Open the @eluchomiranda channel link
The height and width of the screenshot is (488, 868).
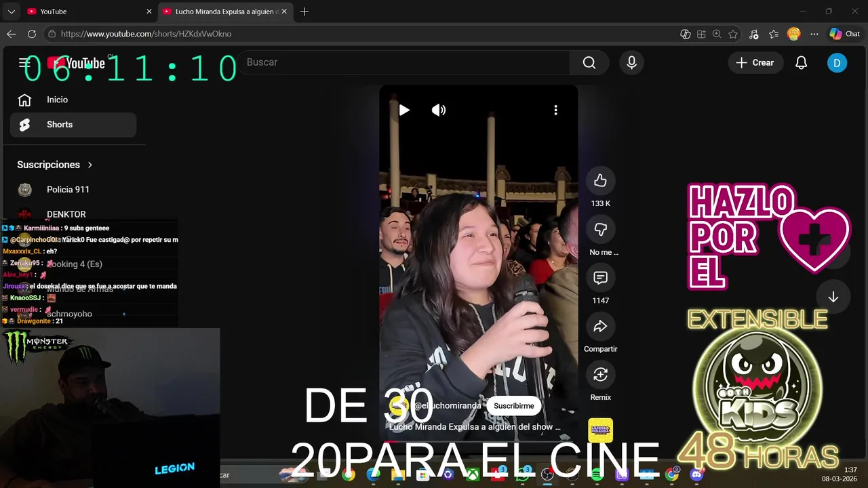click(x=447, y=405)
